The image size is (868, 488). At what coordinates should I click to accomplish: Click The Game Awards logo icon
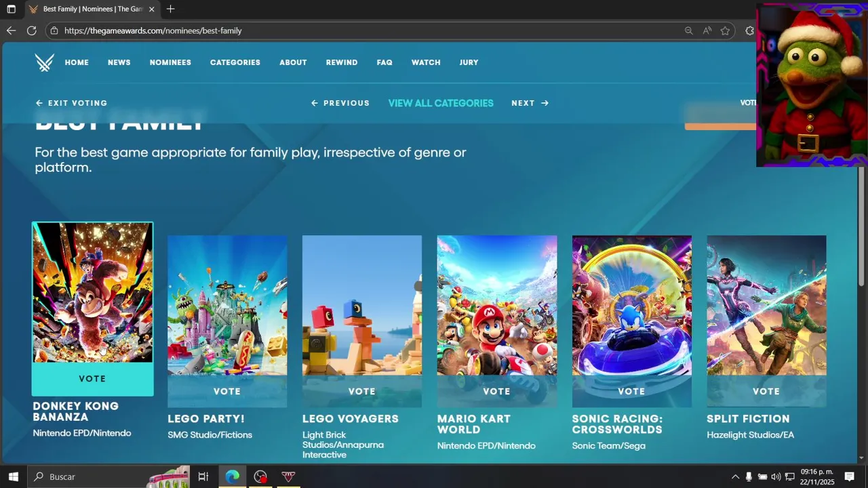coord(45,62)
